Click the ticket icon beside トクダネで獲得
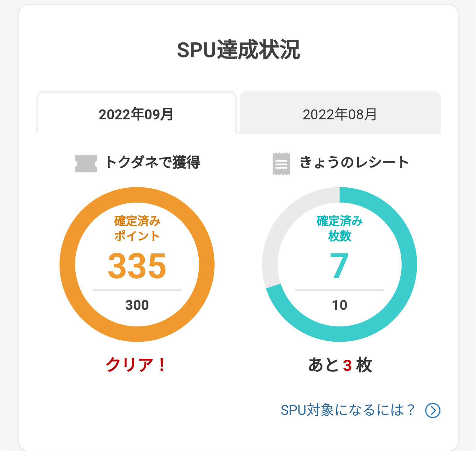This screenshot has height=451, width=476. point(86,164)
